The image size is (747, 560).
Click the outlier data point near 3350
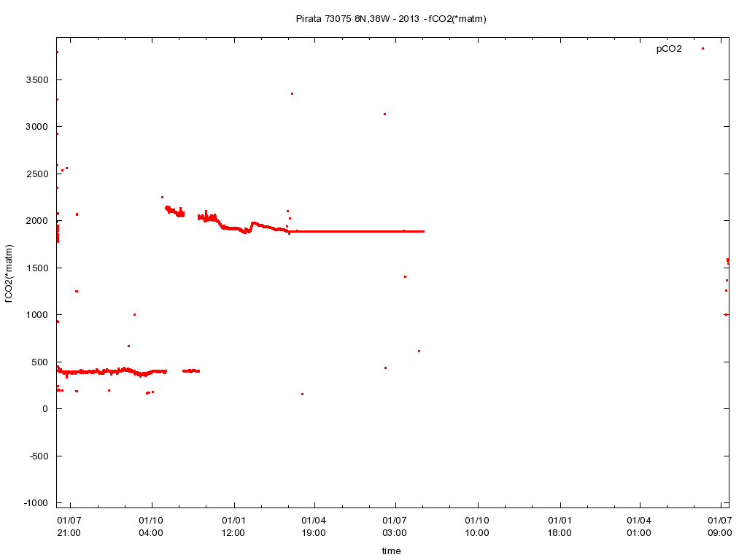click(x=292, y=93)
